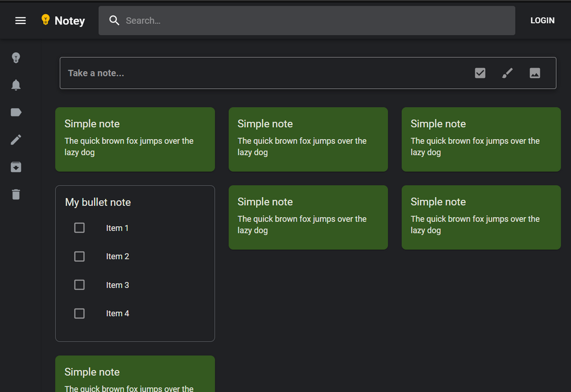Open Labels via sidebar tag icon
The height and width of the screenshot is (392, 571).
click(x=16, y=112)
